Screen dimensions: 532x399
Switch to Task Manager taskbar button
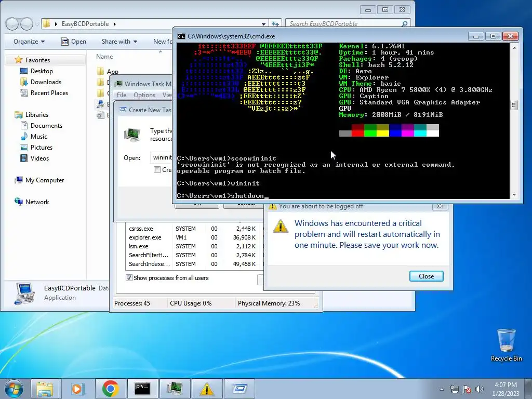click(175, 389)
